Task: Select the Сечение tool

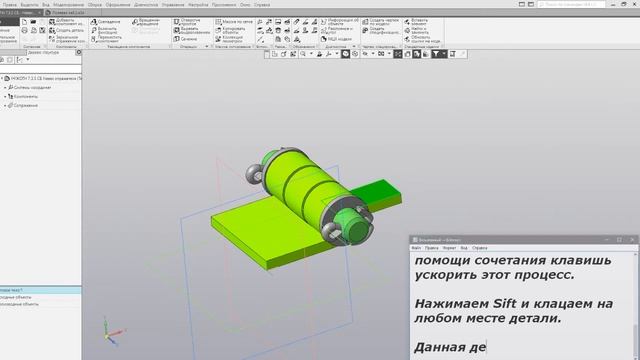Action: pos(185,39)
